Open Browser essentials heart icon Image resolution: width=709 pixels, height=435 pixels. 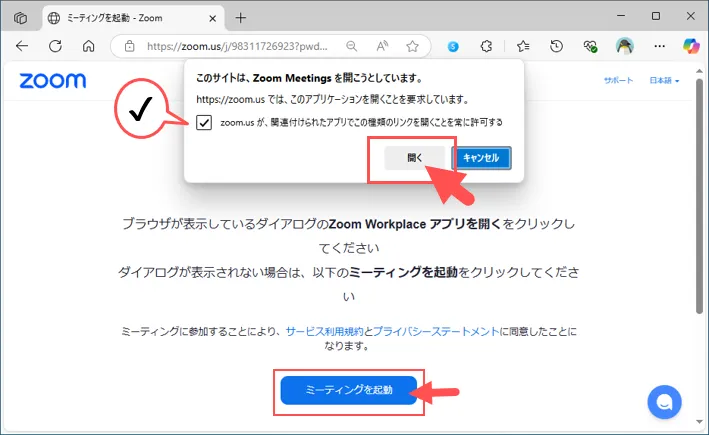point(590,46)
